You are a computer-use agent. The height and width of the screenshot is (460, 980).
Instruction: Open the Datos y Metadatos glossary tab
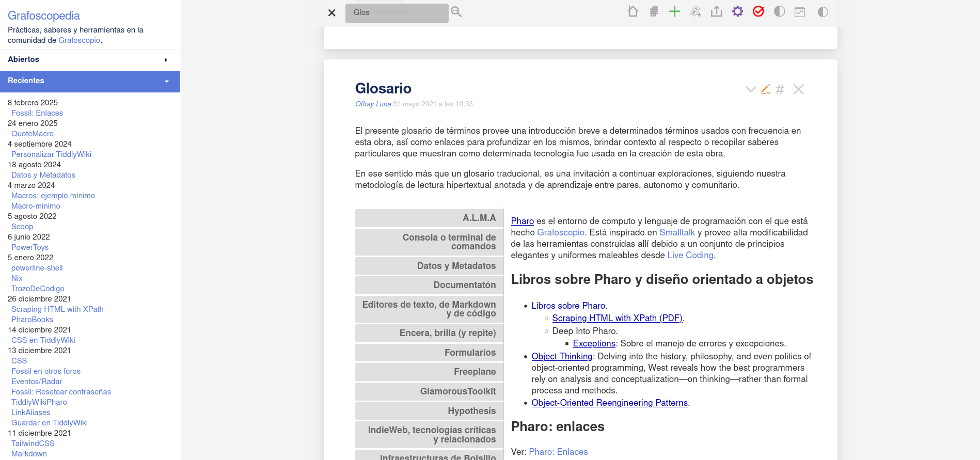click(x=429, y=266)
